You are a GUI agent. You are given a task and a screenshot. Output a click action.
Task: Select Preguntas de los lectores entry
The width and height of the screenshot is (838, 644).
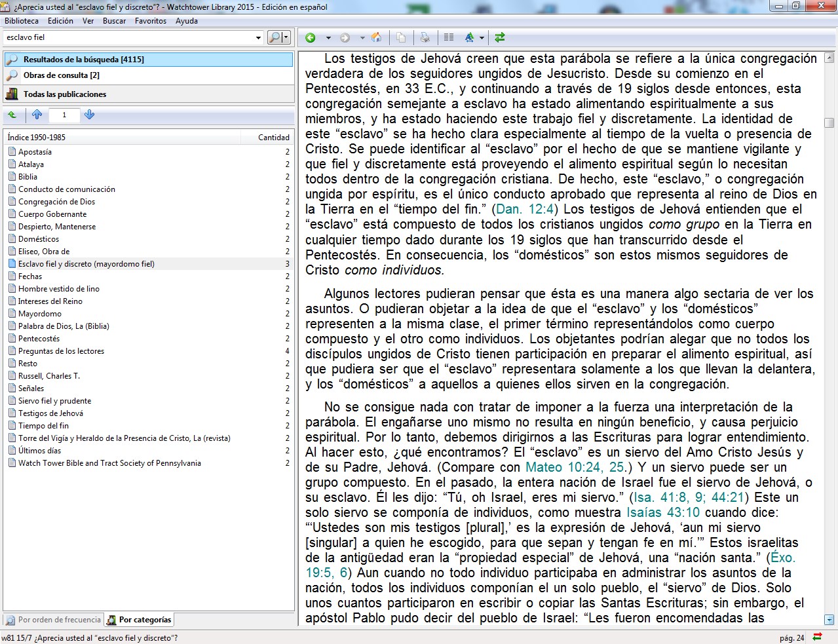coord(149,351)
